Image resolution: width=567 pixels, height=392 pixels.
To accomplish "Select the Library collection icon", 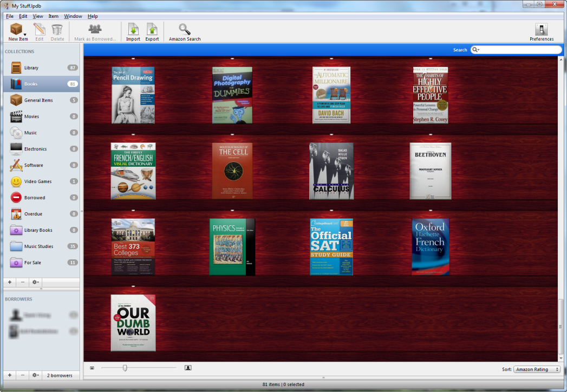I will pyautogui.click(x=16, y=68).
